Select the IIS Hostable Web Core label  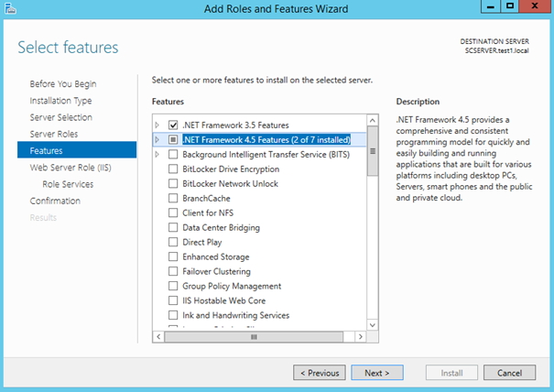coord(224,300)
